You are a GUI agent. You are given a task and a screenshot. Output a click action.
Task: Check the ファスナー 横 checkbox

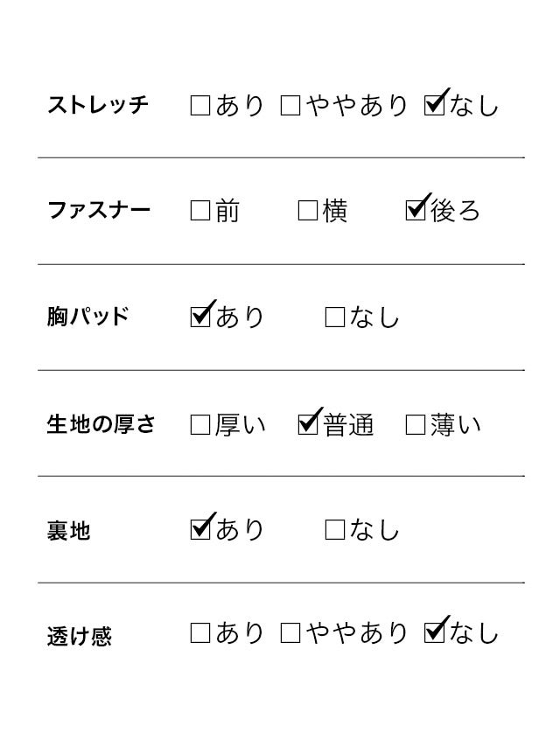[x=307, y=211]
